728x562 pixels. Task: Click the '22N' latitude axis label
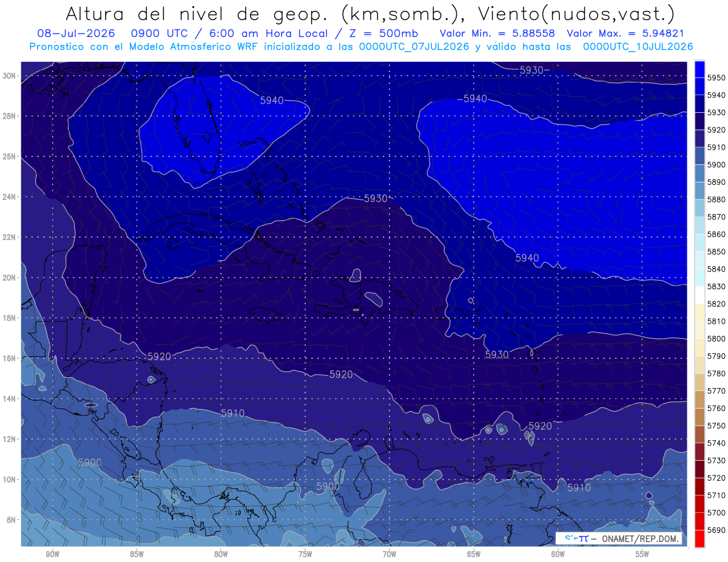tap(9, 237)
